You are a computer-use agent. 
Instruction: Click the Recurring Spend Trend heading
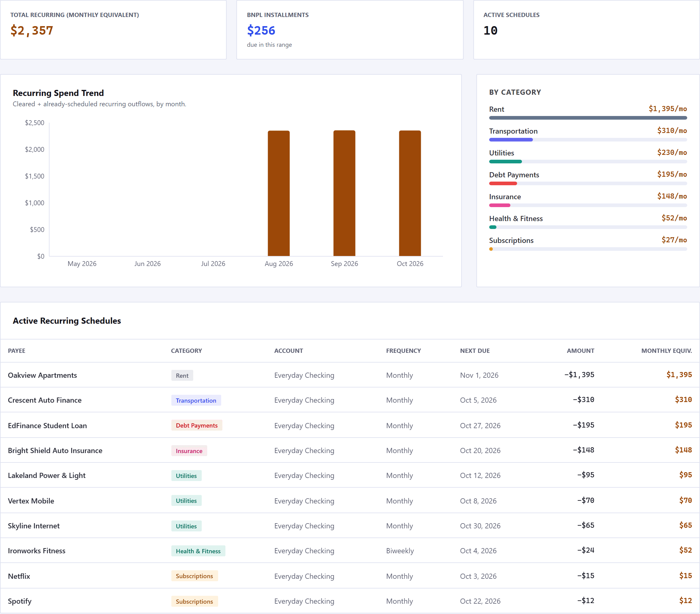click(58, 93)
